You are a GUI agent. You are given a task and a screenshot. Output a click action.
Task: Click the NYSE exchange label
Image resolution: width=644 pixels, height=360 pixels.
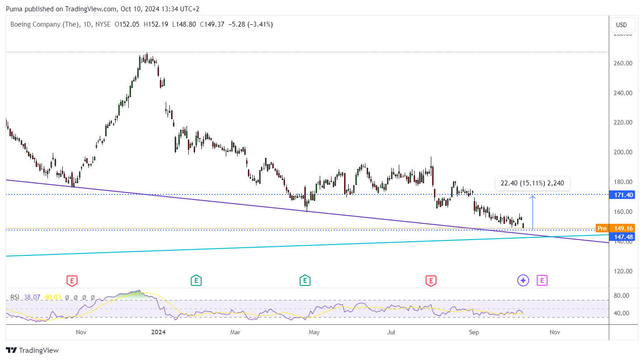tap(103, 24)
